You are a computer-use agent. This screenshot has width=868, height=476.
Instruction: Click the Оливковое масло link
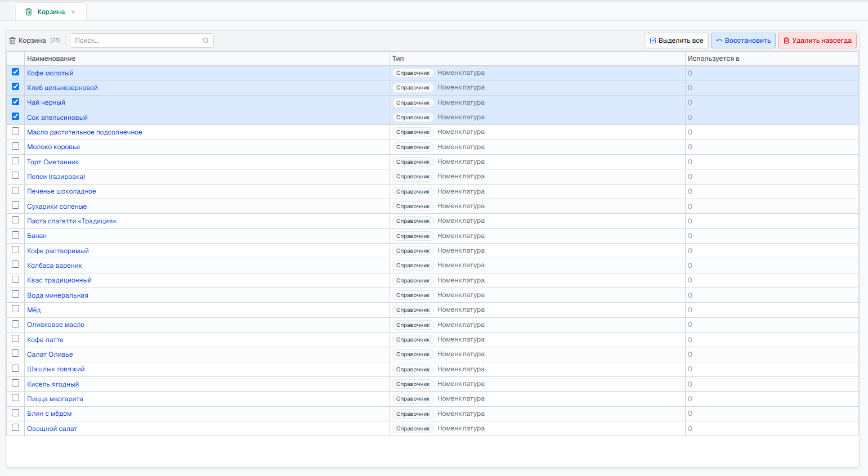coord(56,325)
